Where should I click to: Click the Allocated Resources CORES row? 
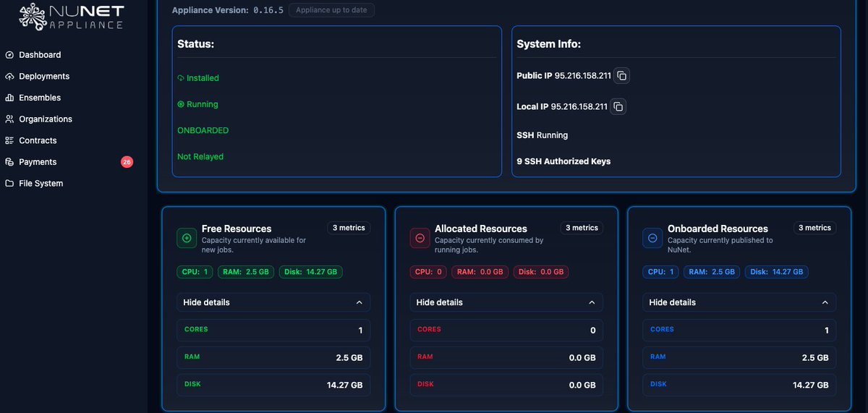pyautogui.click(x=506, y=330)
